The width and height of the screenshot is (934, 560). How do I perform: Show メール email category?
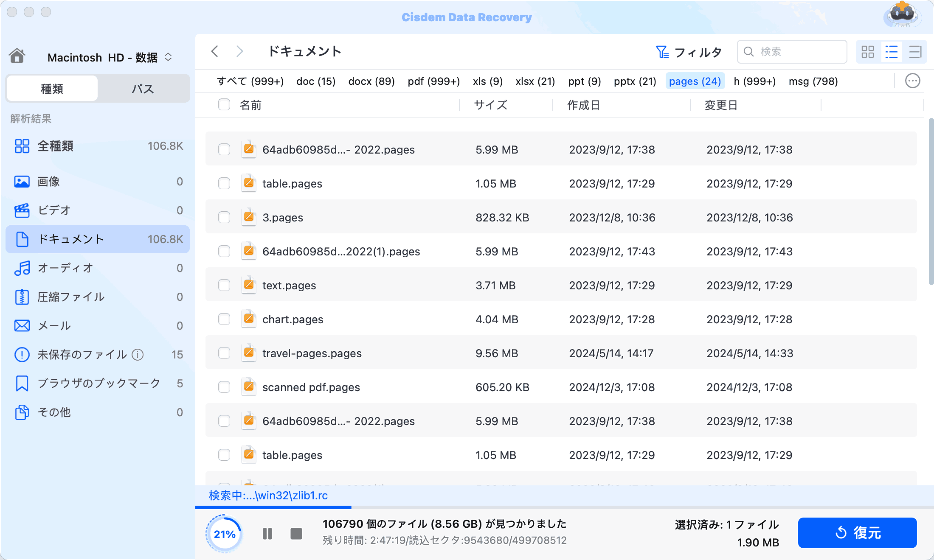click(98, 326)
